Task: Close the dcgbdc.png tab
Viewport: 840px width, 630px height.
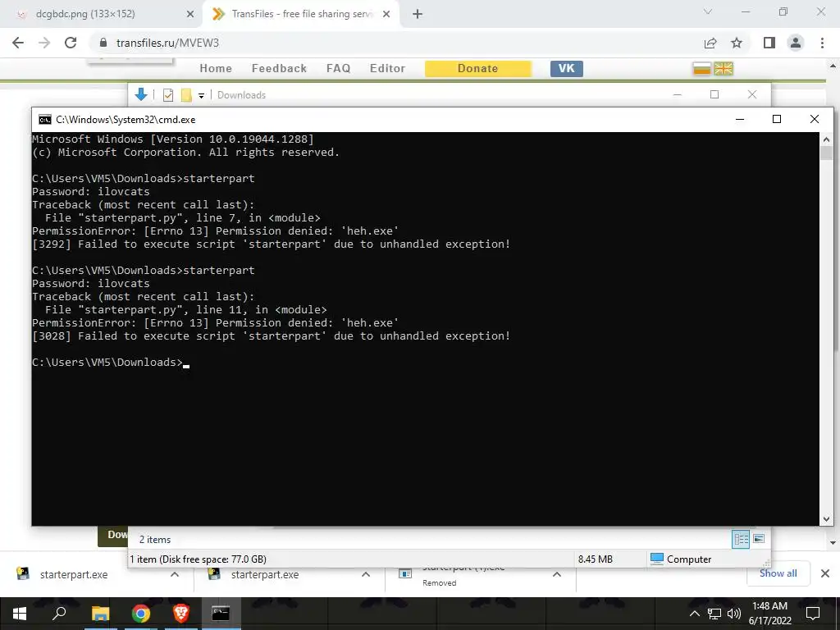Action: tap(190, 14)
